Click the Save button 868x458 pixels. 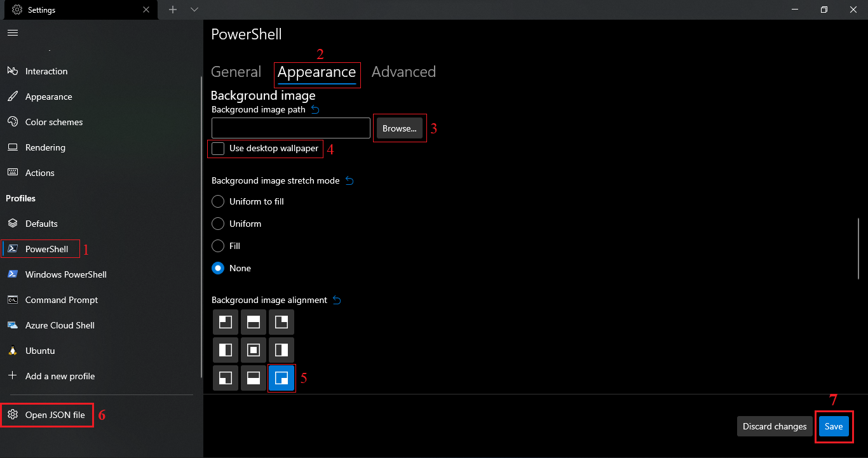[x=834, y=426]
